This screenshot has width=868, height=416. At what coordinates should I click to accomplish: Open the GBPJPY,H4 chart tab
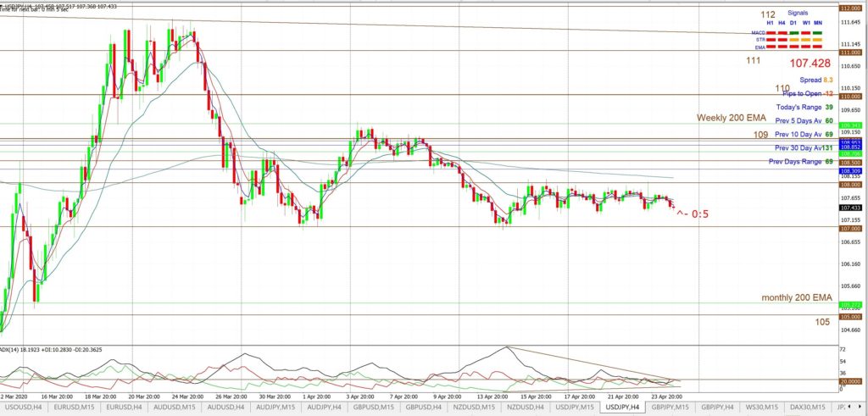point(717,408)
